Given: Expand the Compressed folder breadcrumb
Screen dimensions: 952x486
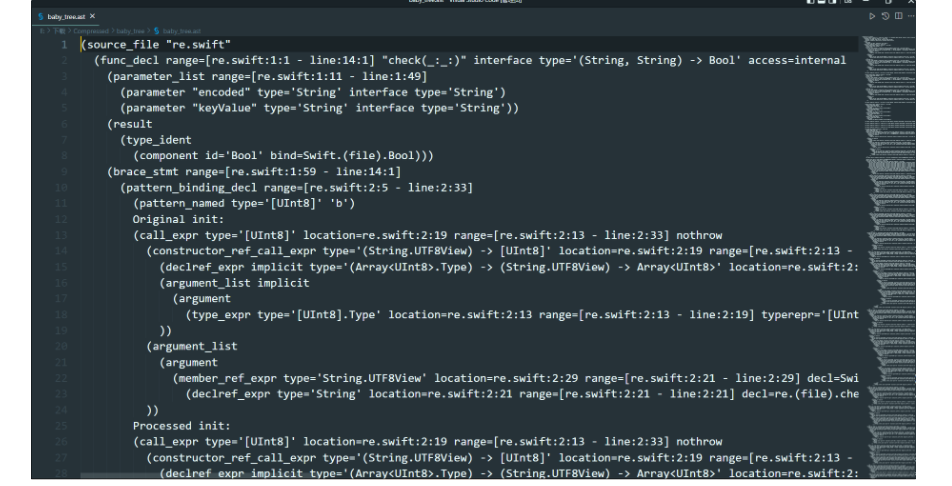Looking at the screenshot, I should 90,31.
